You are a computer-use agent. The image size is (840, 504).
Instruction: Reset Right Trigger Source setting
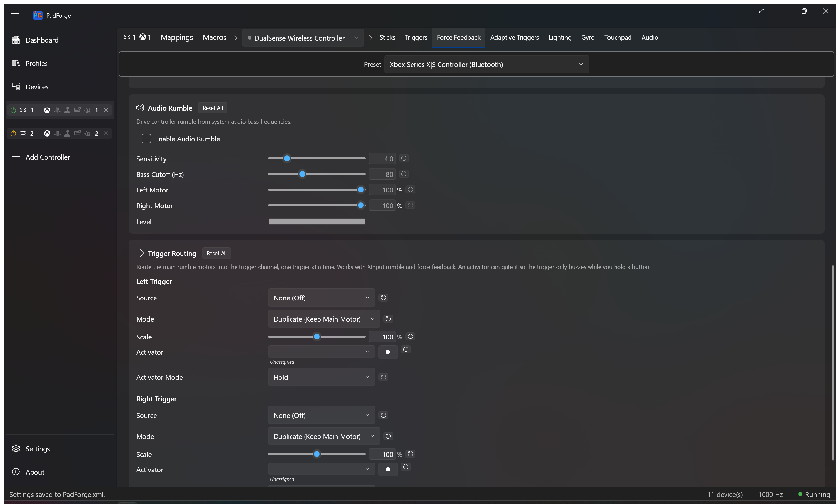tap(383, 415)
